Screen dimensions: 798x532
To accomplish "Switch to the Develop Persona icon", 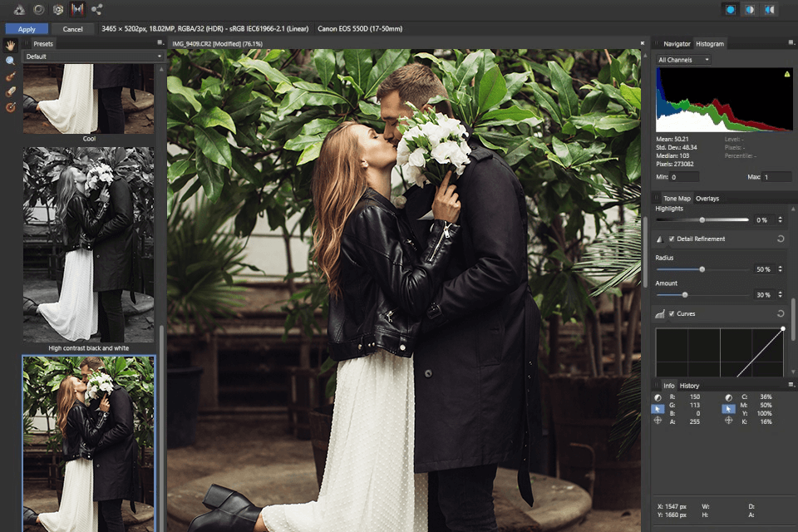I will (58, 10).
